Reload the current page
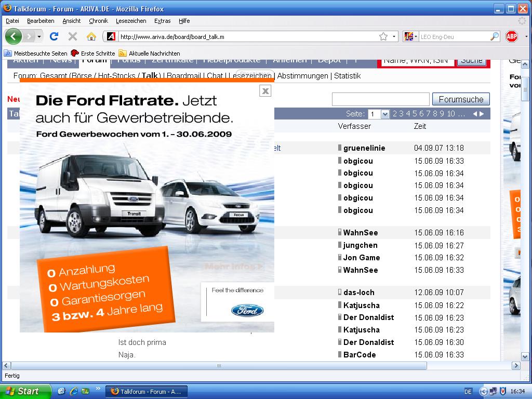 click(x=54, y=36)
